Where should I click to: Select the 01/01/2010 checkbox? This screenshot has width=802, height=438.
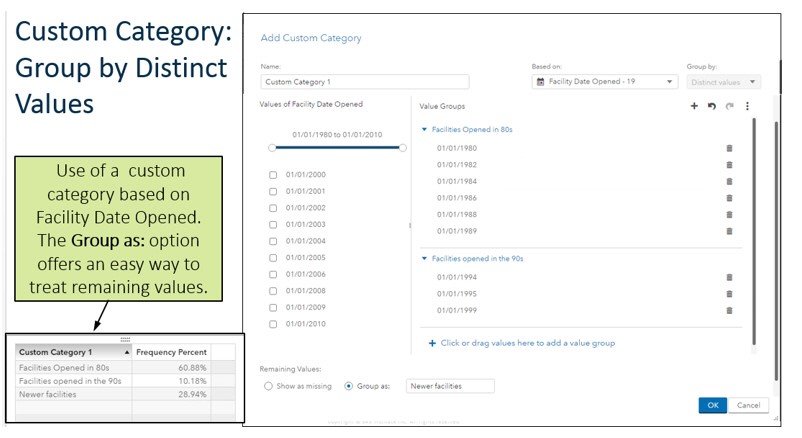click(x=273, y=324)
